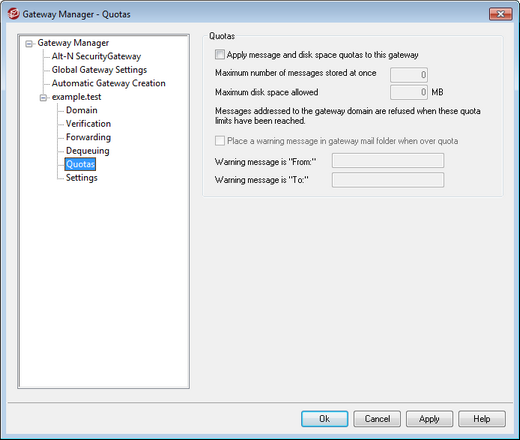Click the MDaemon app icon in title bar
The width and height of the screenshot is (520, 440).
click(13, 14)
